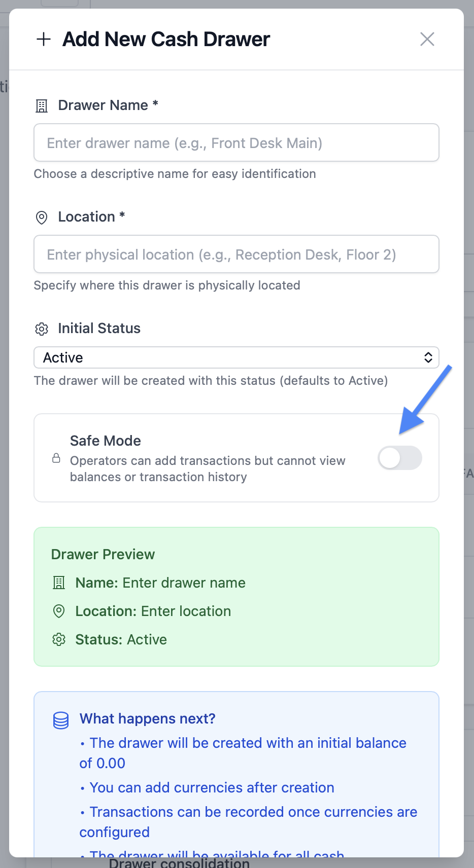Click the up-down chevron of the status select
Image resolution: width=474 pixels, height=868 pixels.
tap(428, 357)
